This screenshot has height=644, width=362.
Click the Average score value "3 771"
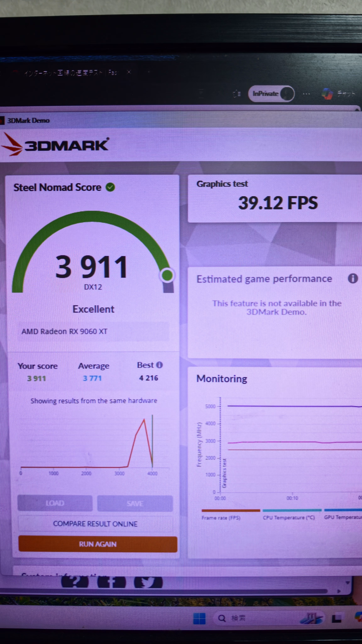pyautogui.click(x=92, y=378)
